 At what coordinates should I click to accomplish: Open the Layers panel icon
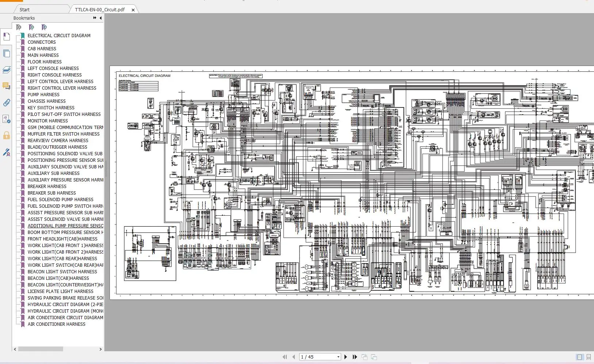coord(6,70)
